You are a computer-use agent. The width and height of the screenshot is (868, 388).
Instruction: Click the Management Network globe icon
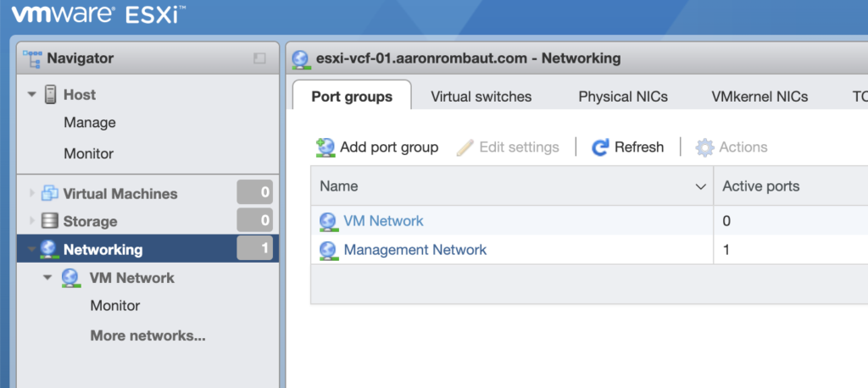(328, 250)
